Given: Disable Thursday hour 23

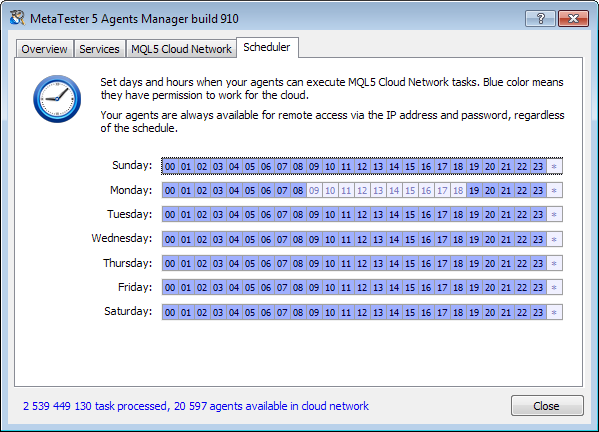Looking at the screenshot, I should click(538, 264).
